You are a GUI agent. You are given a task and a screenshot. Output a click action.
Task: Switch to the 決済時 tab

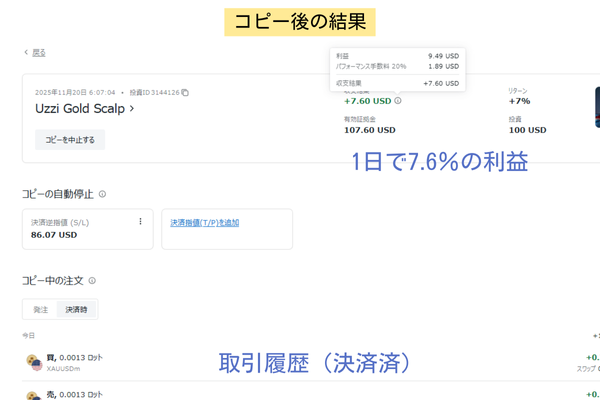tap(77, 310)
